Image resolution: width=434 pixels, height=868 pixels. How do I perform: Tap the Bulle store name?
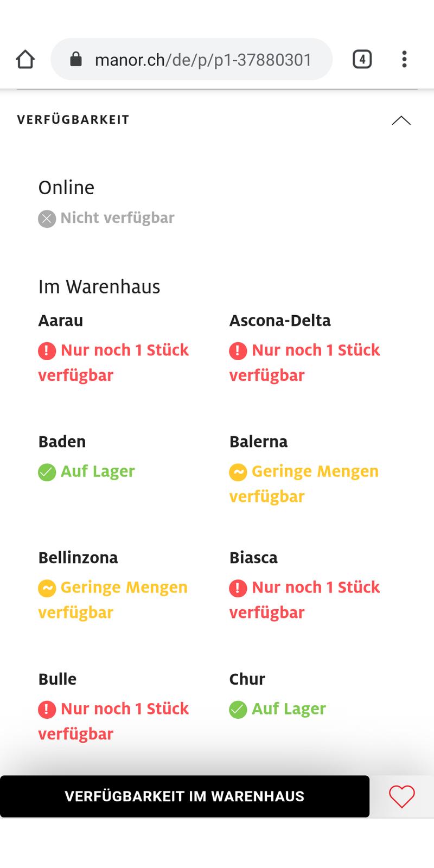pyautogui.click(x=58, y=679)
